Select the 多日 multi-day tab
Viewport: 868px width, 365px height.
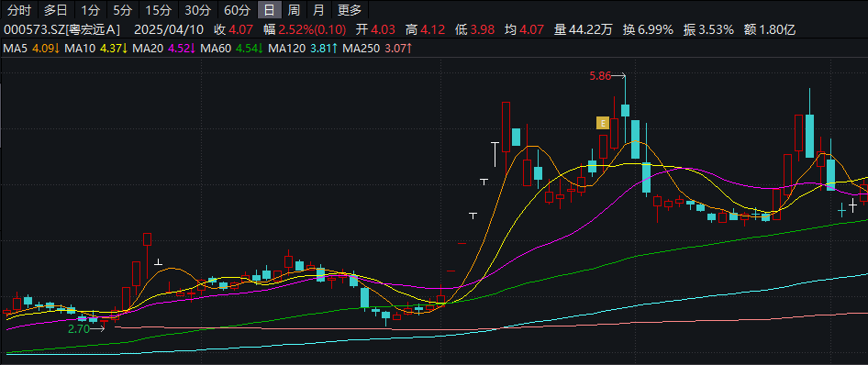click(x=55, y=10)
